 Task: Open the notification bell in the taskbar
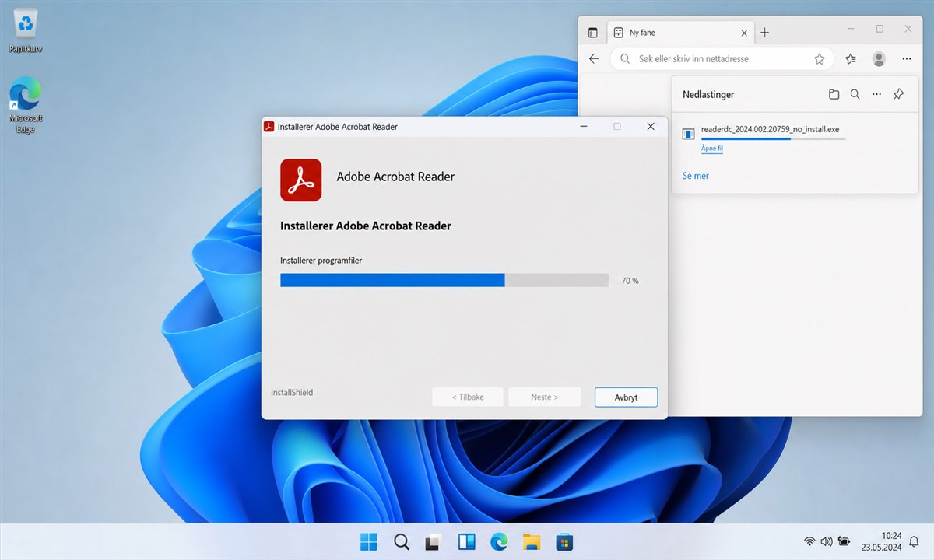(914, 541)
